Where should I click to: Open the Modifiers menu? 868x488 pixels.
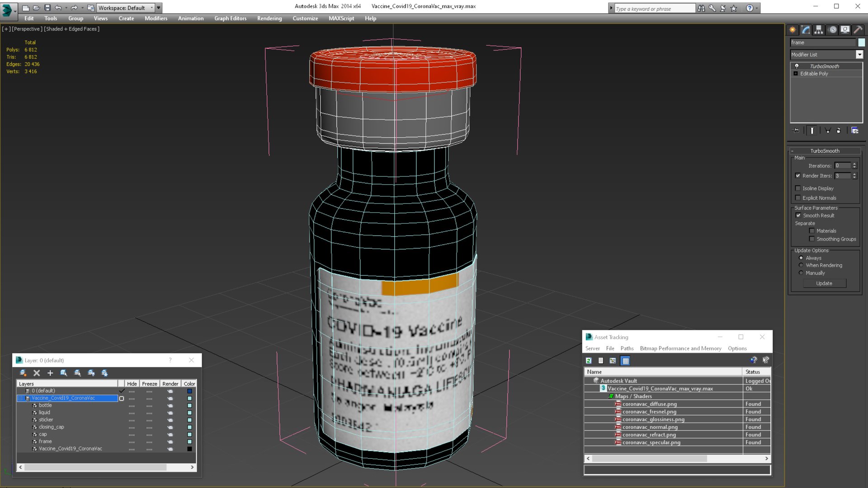(x=156, y=19)
